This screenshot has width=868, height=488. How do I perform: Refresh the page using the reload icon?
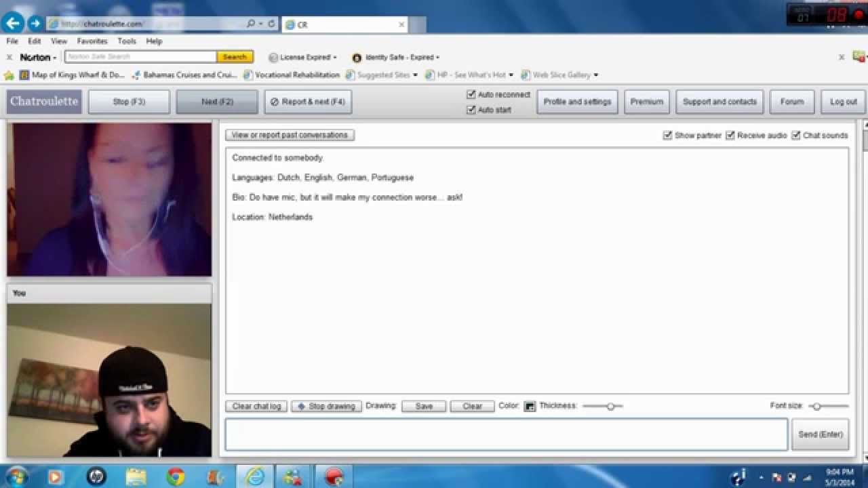tap(271, 24)
